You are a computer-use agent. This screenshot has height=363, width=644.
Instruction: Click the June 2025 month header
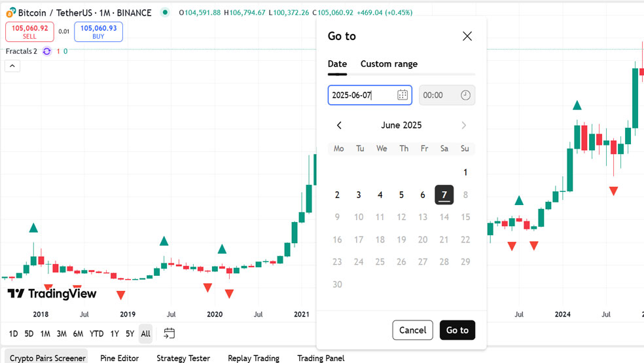click(401, 125)
